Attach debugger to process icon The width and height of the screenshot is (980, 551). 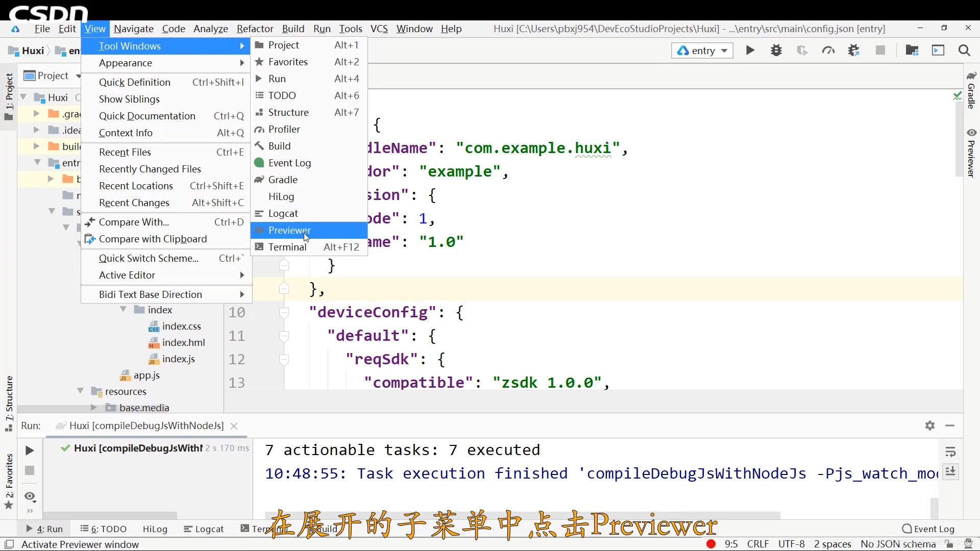click(854, 50)
